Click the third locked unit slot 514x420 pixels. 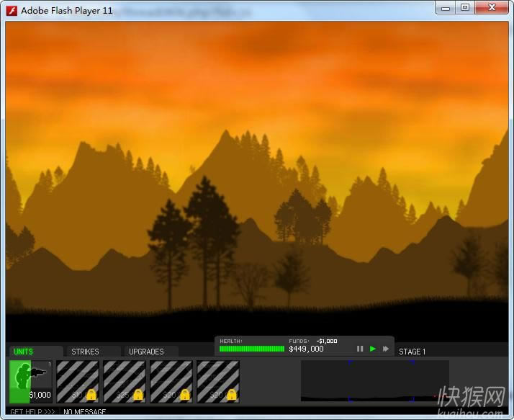(x=171, y=382)
